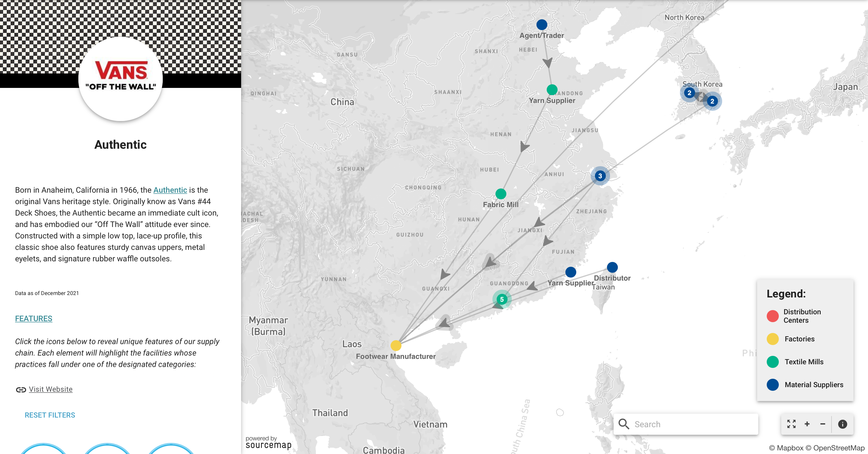Image resolution: width=868 pixels, height=454 pixels.
Task: Click the Authentic product title
Action: point(121,145)
